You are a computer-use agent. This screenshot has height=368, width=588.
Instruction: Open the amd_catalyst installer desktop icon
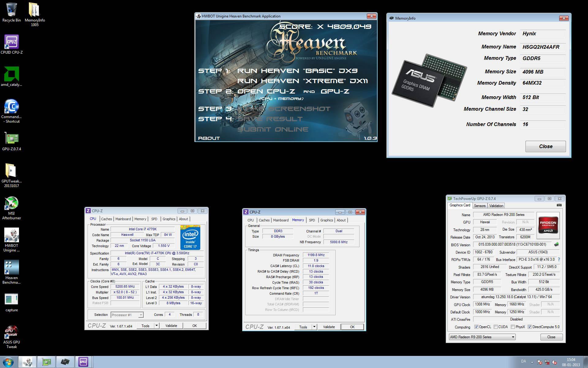point(12,77)
